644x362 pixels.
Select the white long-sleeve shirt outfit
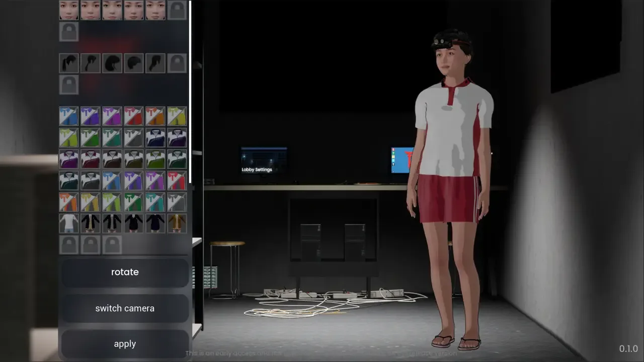click(69, 223)
